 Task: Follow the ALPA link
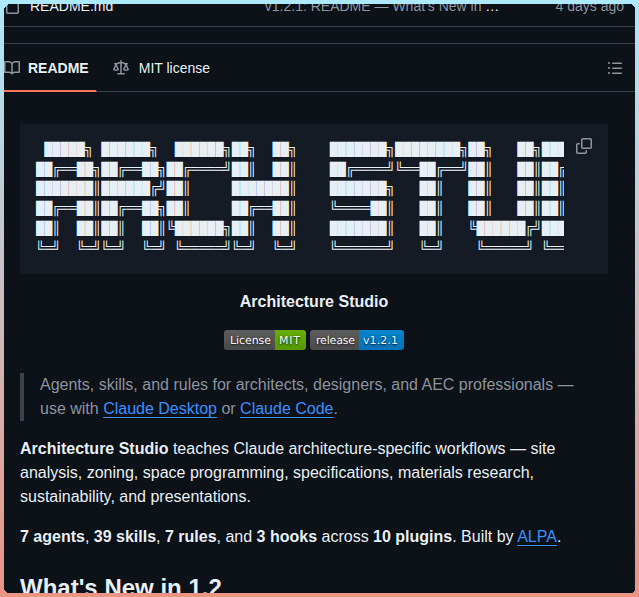(x=537, y=536)
